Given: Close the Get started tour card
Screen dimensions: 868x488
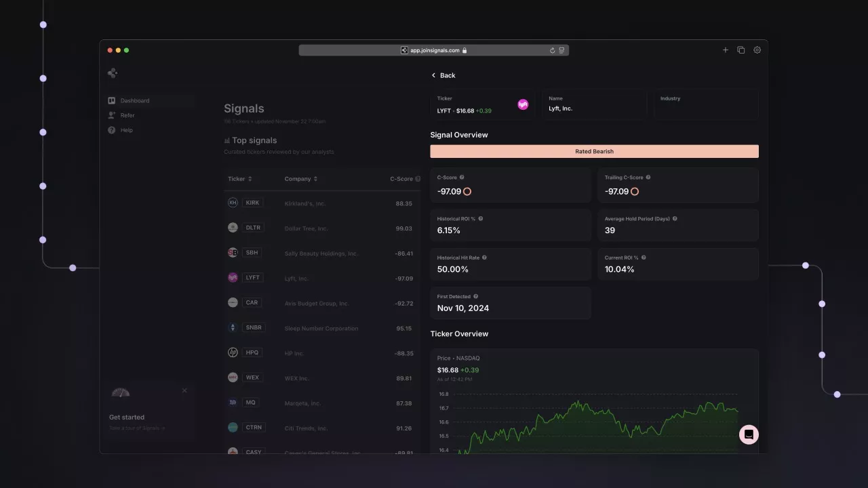Looking at the screenshot, I should point(184,390).
